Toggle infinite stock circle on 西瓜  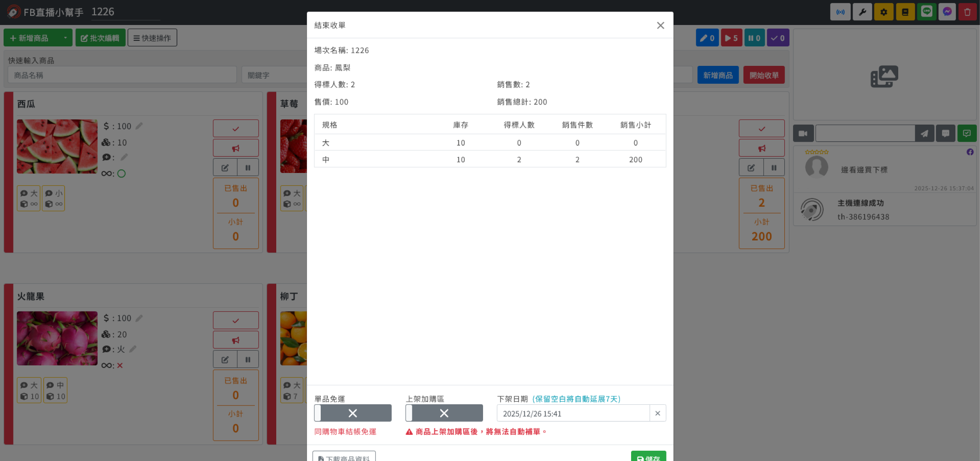(121, 173)
